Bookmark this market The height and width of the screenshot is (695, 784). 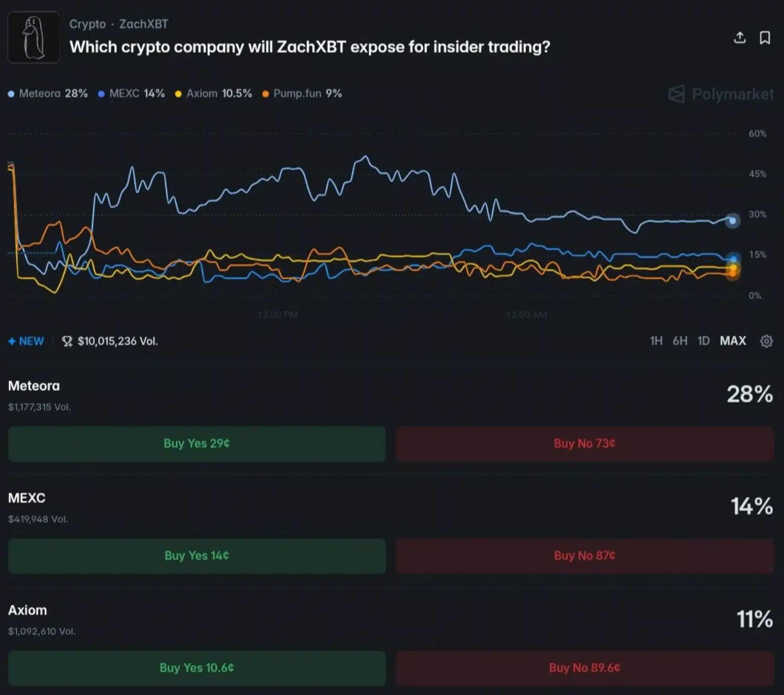click(x=766, y=38)
